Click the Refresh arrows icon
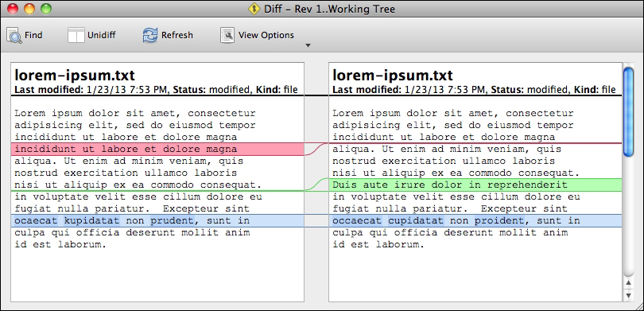 point(150,35)
